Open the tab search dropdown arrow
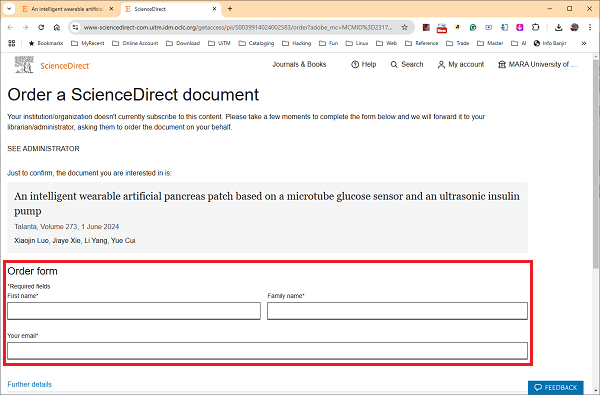This screenshot has width=600, height=395. 9,9
